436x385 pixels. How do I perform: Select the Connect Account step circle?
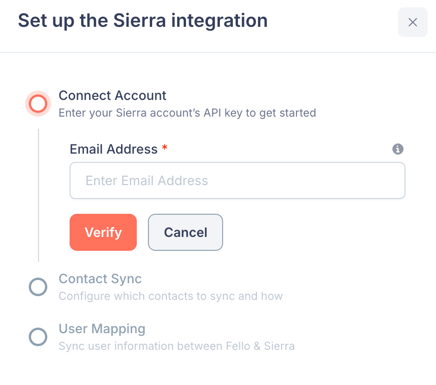38,103
